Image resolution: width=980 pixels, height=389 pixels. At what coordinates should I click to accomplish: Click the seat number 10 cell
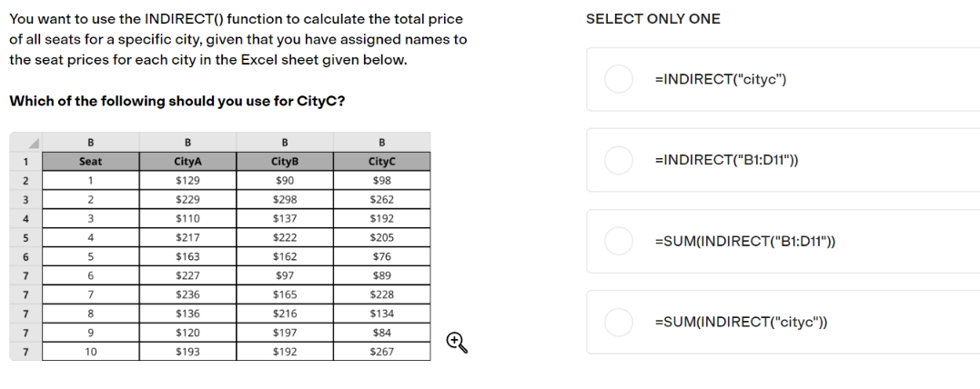(91, 352)
